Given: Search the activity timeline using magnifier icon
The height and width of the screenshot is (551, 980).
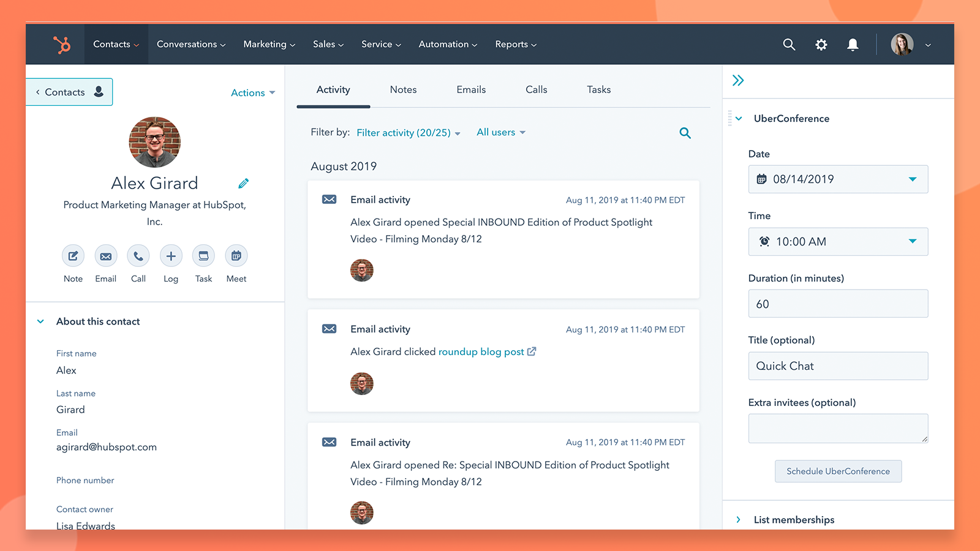Looking at the screenshot, I should [685, 133].
